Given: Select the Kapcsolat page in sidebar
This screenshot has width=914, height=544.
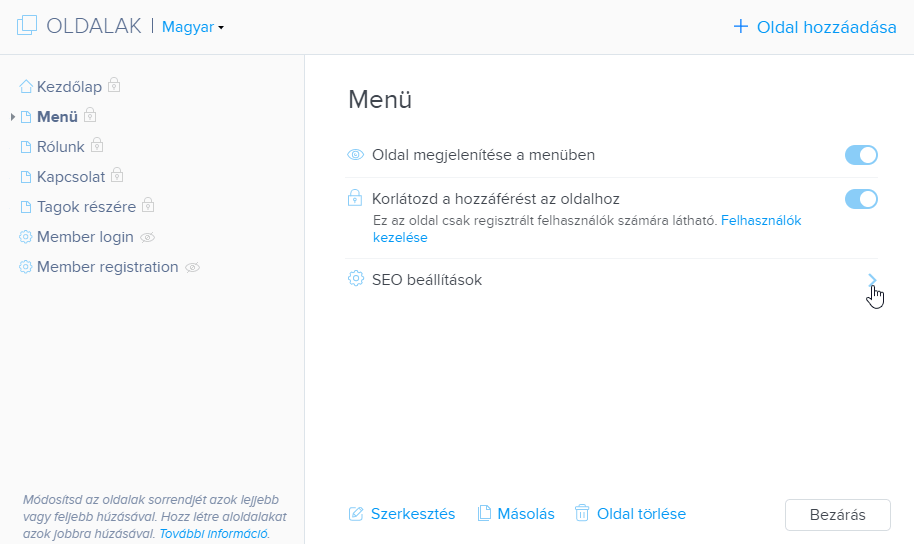Looking at the screenshot, I should (71, 177).
